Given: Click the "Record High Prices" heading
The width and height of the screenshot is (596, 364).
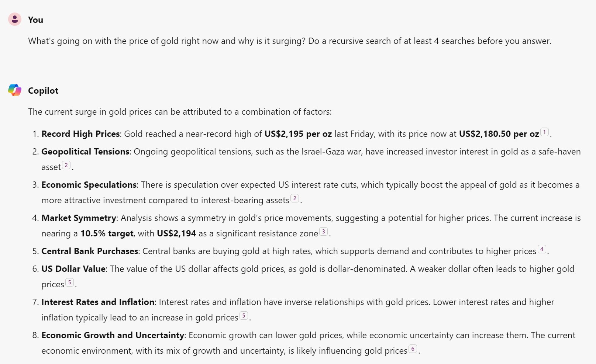Looking at the screenshot, I should (80, 134).
